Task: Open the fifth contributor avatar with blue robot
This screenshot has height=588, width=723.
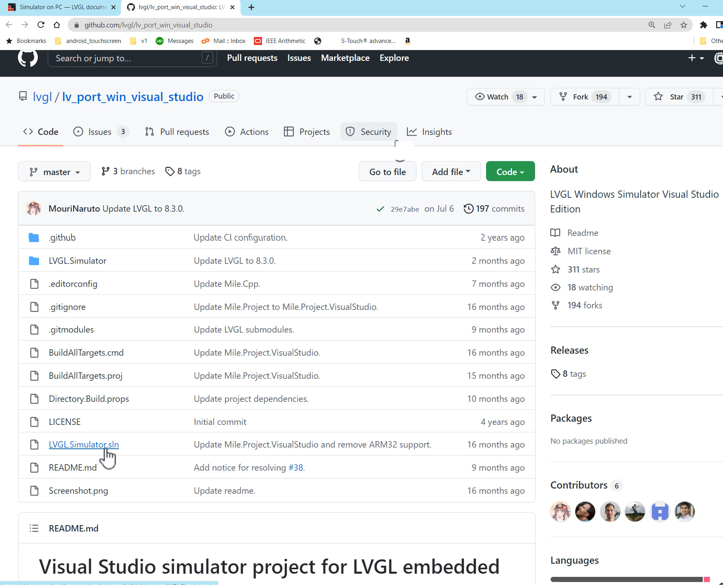Action: tap(660, 512)
